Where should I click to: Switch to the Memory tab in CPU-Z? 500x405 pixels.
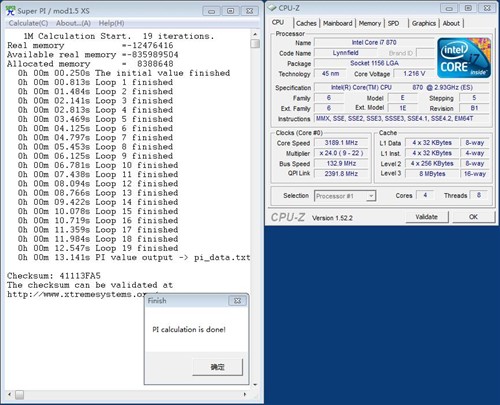tap(370, 23)
